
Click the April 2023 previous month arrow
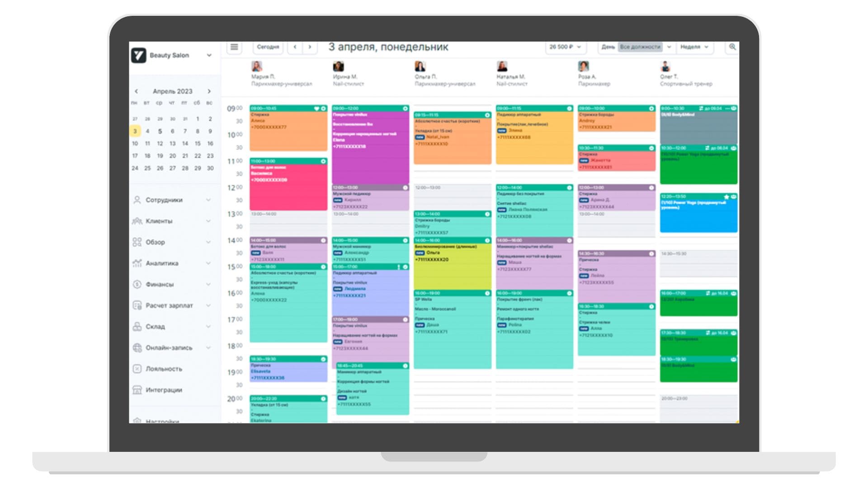(136, 90)
